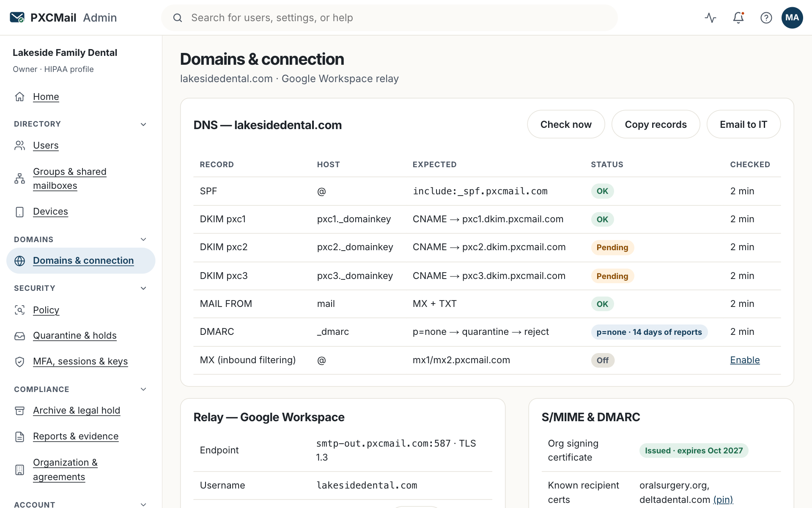Screen dimensions: 812x508
Task: Click the Organization building icon
Action: click(19, 469)
